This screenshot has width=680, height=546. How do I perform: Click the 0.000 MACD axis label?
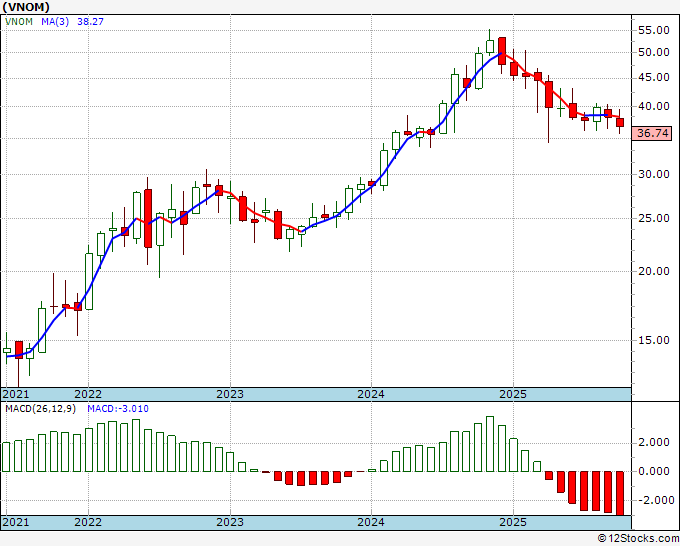pos(654,471)
